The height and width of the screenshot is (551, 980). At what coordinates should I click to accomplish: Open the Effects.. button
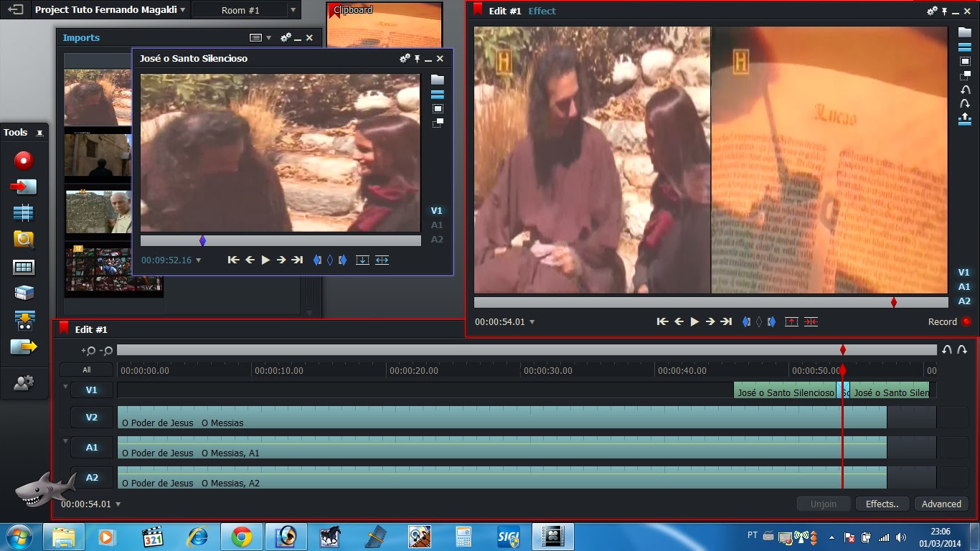[x=882, y=504]
